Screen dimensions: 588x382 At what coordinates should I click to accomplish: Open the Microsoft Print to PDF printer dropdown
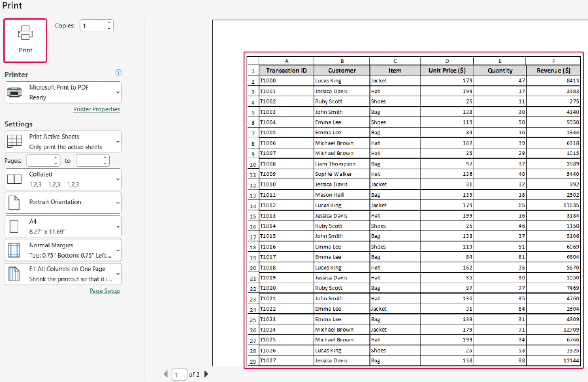tap(118, 92)
